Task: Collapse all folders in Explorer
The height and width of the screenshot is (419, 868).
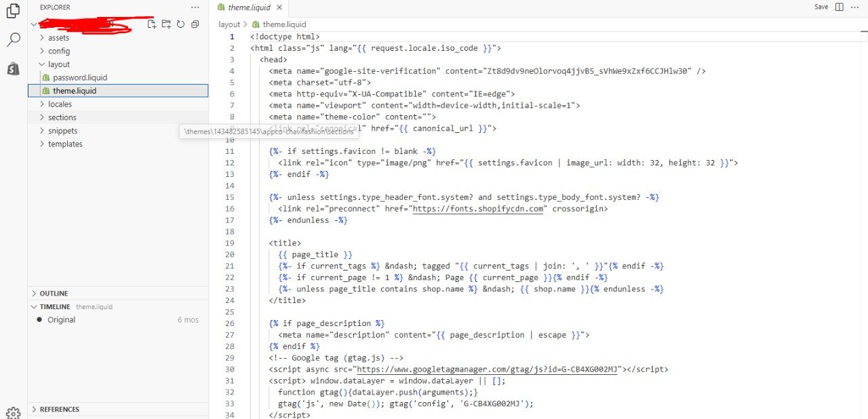Action: click(195, 24)
